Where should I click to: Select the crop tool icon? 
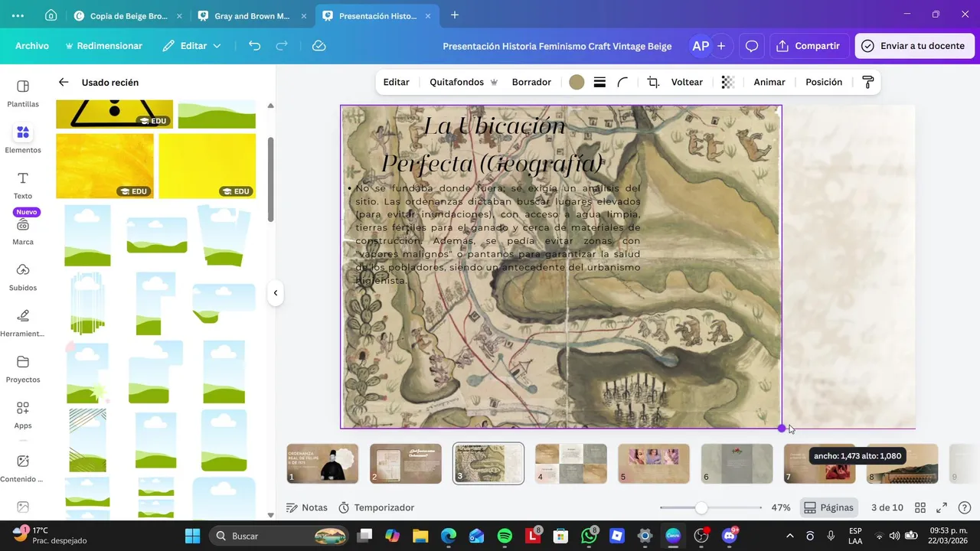pyautogui.click(x=653, y=82)
